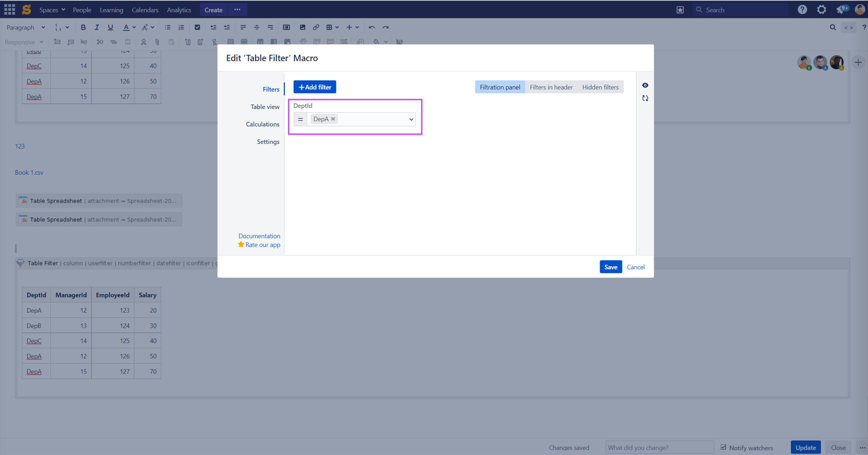Toggle underline formatting
This screenshot has height=455, width=868.
pyautogui.click(x=110, y=28)
